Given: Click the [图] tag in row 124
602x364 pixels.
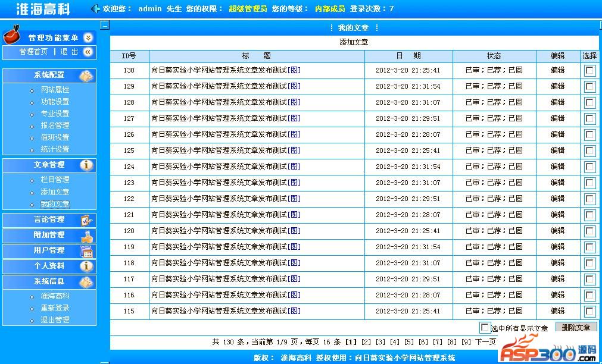Looking at the screenshot, I should coord(294,167).
